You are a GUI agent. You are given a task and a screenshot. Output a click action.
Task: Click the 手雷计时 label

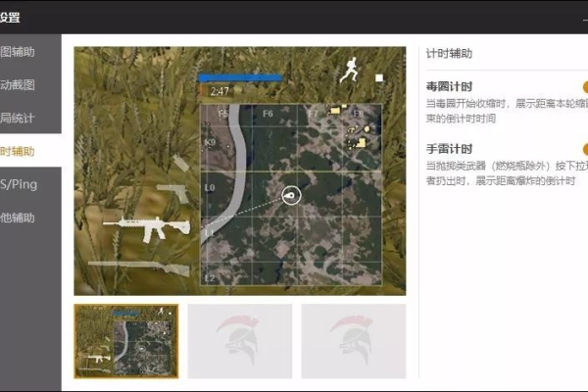pos(449,149)
